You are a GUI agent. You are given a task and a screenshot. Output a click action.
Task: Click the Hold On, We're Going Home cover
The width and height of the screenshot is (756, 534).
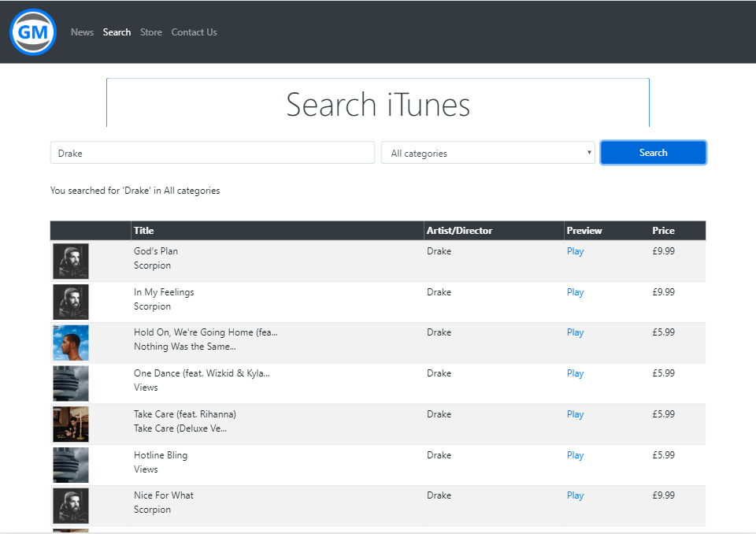click(x=71, y=343)
